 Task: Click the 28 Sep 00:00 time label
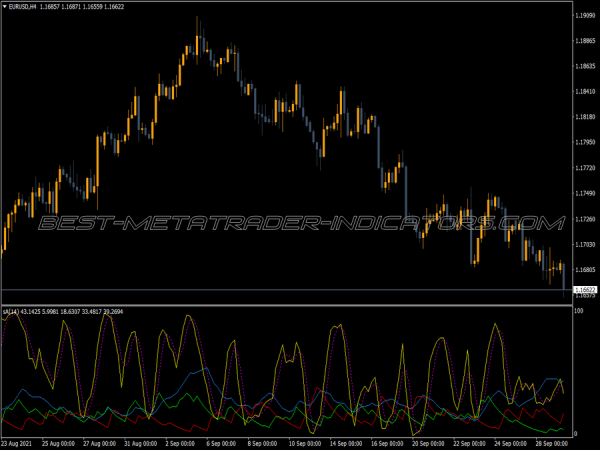[551, 444]
